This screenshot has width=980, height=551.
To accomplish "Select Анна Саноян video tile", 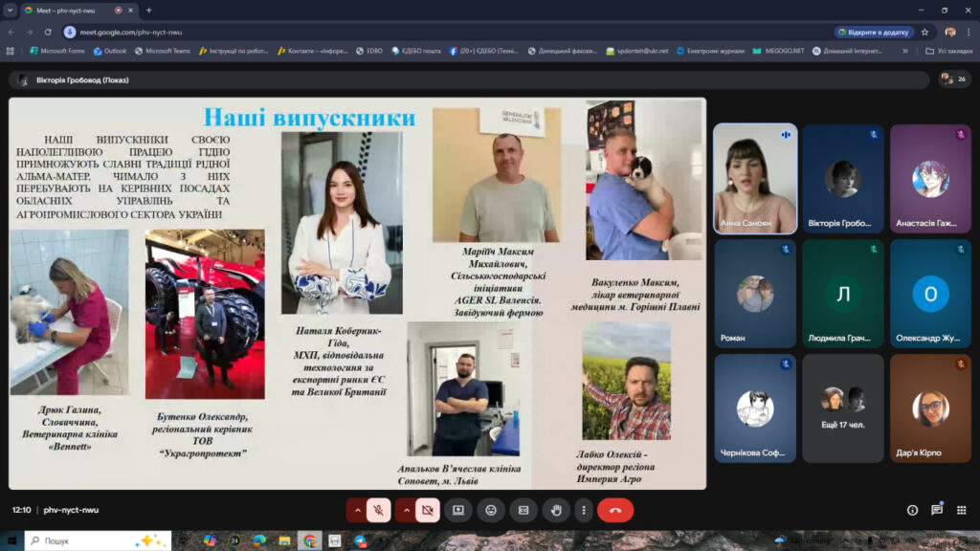I will tap(755, 179).
